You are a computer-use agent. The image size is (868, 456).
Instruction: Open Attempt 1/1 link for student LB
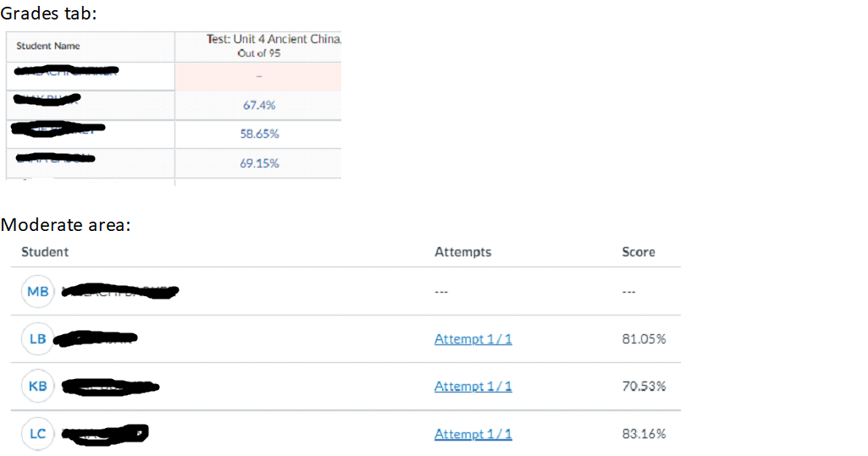click(x=473, y=339)
